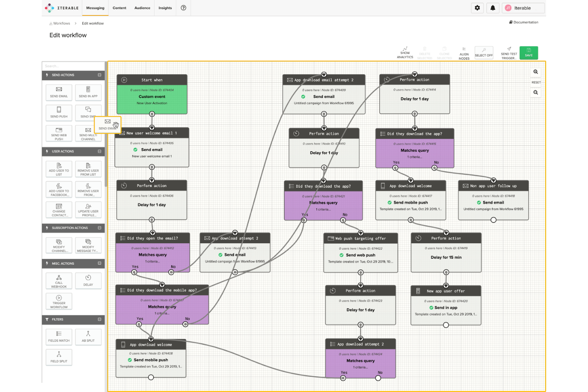Viewport: 588px width, 392px height.
Task: Go to Workflows breadcrumb
Action: 60,23
